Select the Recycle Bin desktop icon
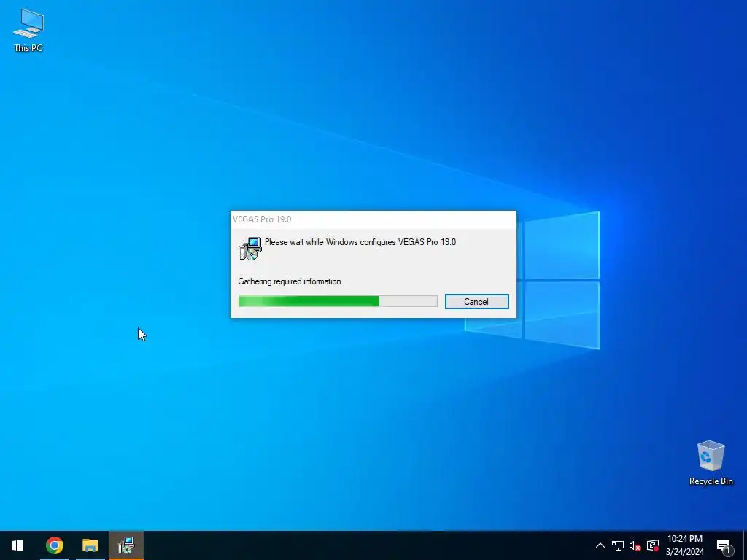The width and height of the screenshot is (747, 560). 711,463
